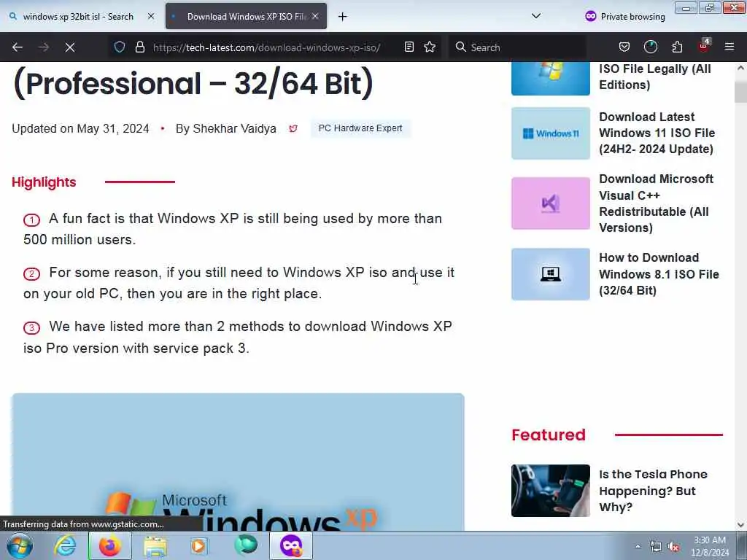Stop loading the page
747x560 pixels.
[70, 47]
